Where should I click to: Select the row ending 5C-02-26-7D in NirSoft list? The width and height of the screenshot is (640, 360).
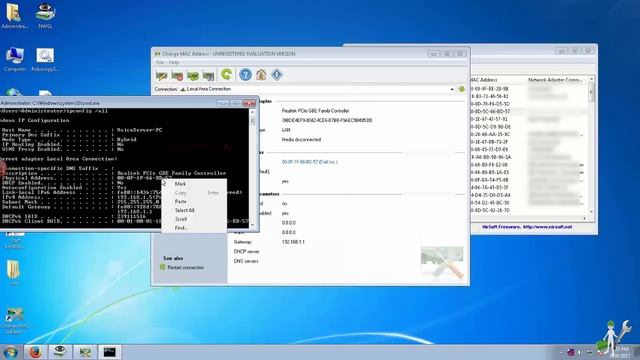tap(529, 211)
